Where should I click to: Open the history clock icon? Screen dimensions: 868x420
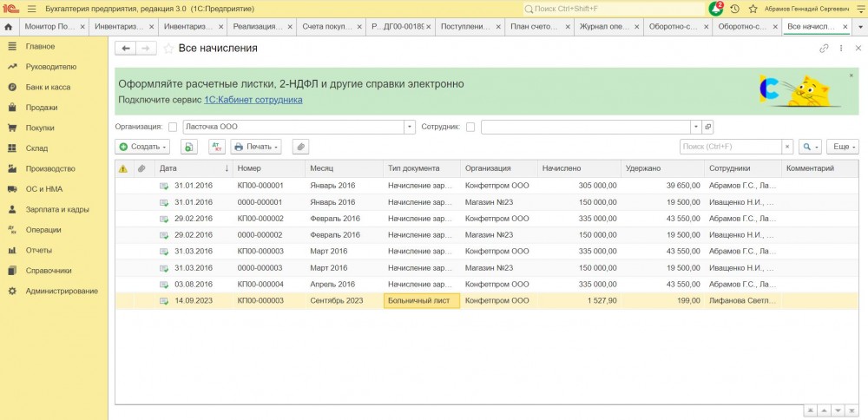pyautogui.click(x=735, y=9)
